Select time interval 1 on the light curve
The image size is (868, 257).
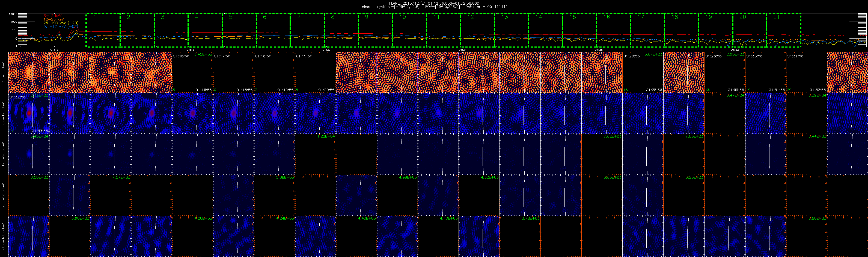[x=103, y=30]
